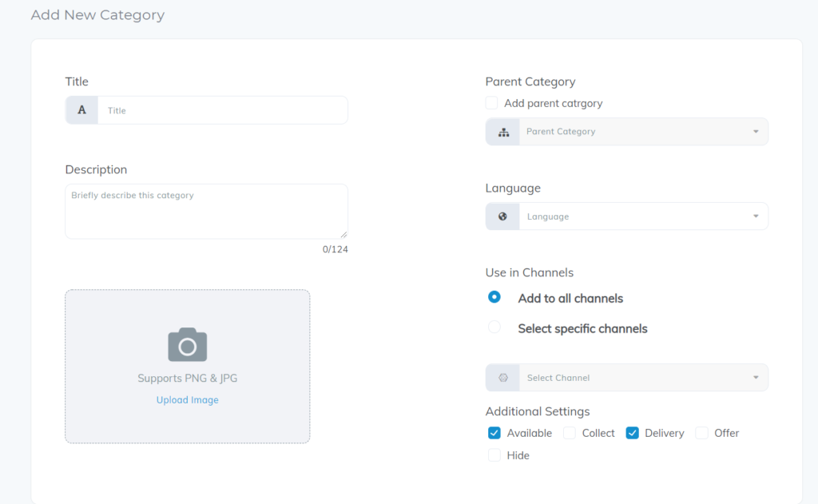Open the Language dropdown
The width and height of the screenshot is (818, 504).
point(626,216)
